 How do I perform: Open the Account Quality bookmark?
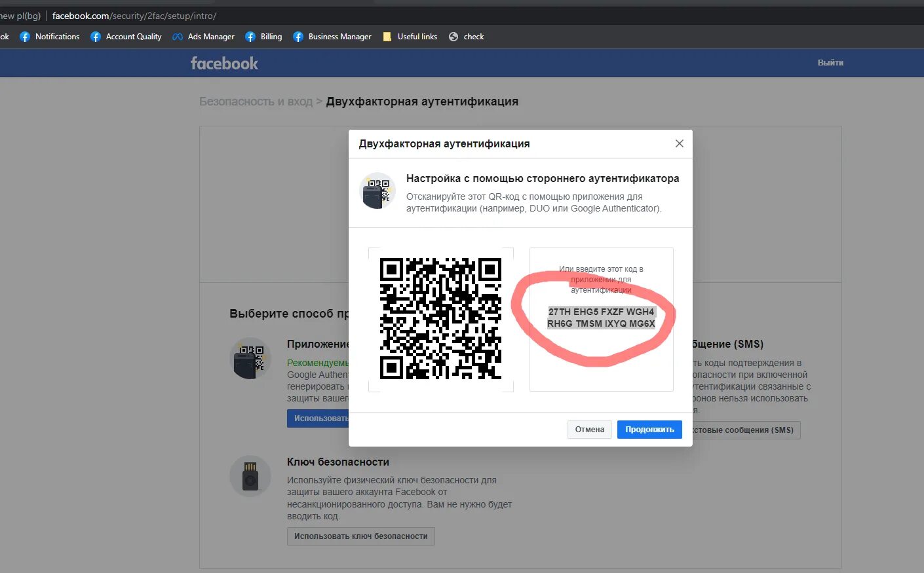coord(126,37)
